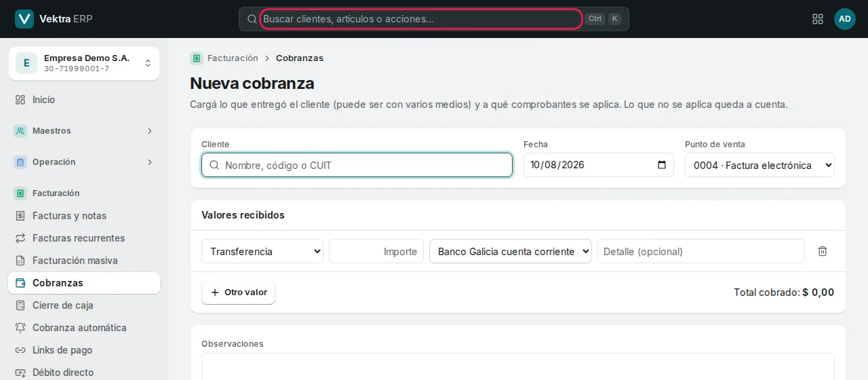Open the apps grid icon in header
The height and width of the screenshot is (380, 868).
tap(818, 19)
